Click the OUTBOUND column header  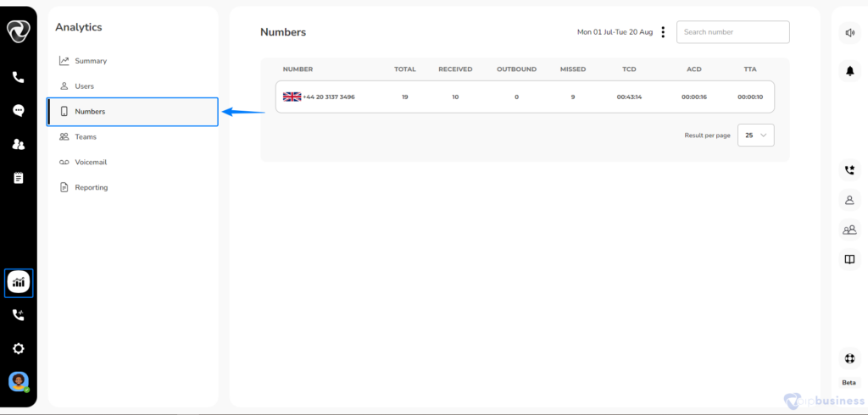coord(516,69)
